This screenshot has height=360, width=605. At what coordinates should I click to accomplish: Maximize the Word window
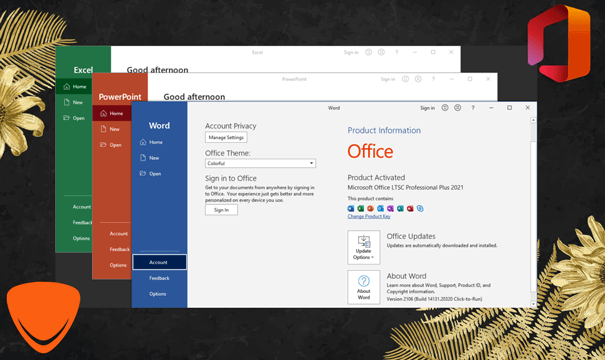(x=509, y=108)
